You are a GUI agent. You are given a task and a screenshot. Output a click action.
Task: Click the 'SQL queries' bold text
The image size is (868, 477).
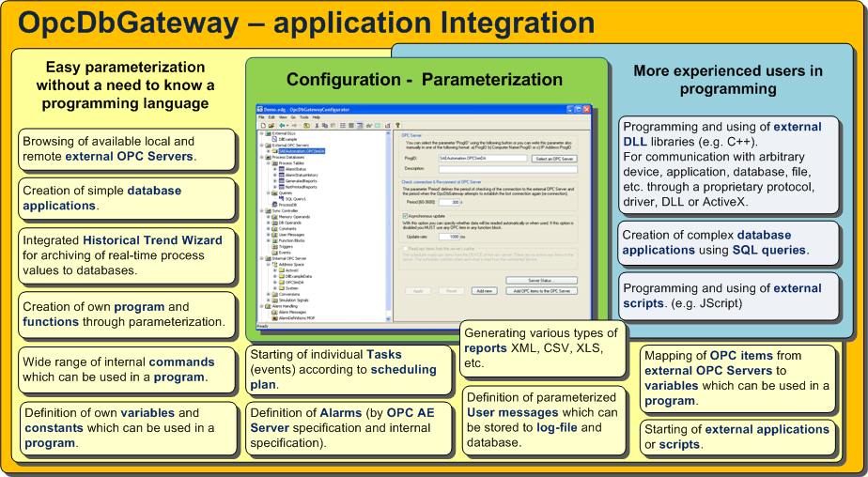click(x=769, y=250)
